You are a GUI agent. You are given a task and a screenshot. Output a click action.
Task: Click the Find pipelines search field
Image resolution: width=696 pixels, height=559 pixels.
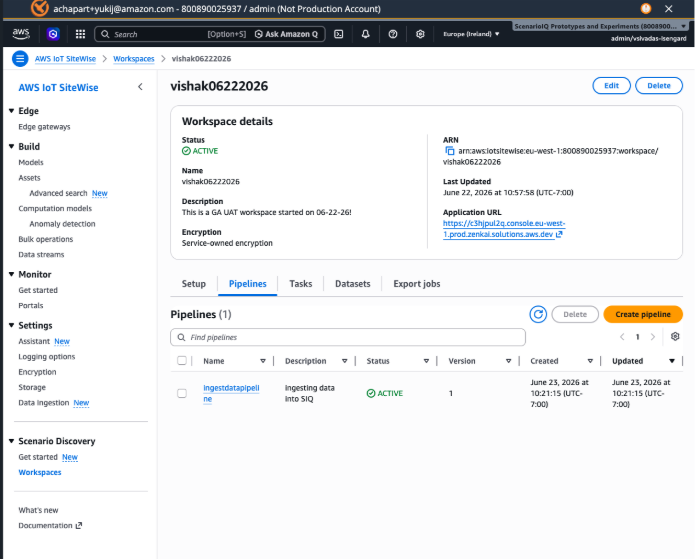[348, 337]
